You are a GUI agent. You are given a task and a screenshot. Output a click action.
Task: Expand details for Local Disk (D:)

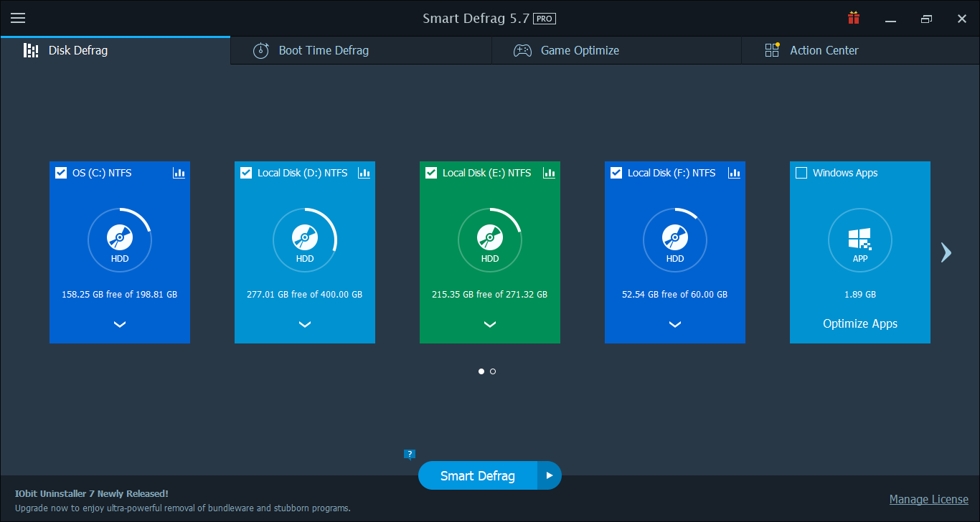305,324
